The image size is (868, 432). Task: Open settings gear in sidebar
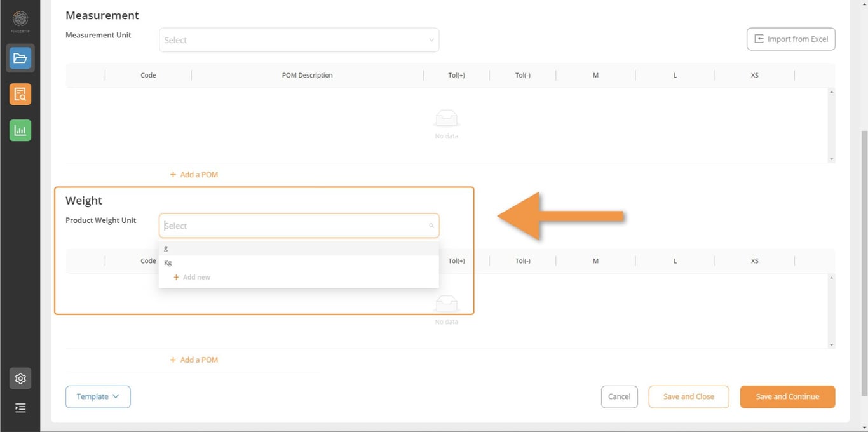point(20,379)
